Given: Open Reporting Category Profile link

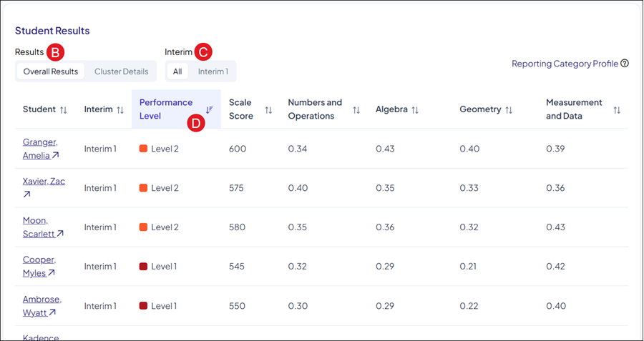Looking at the screenshot, I should click(565, 64).
